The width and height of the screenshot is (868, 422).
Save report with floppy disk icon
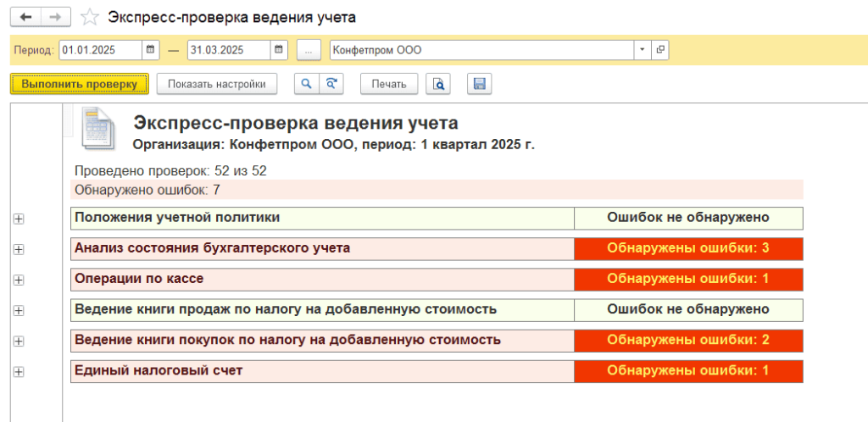pos(480,84)
